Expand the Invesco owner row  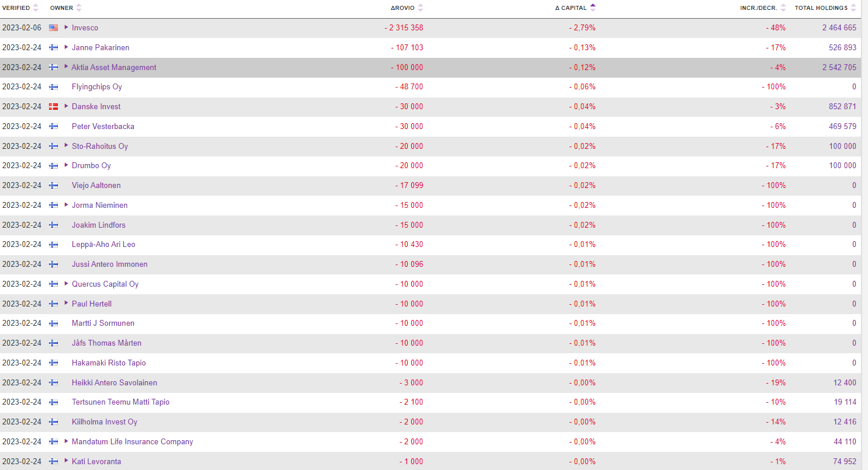pos(67,27)
